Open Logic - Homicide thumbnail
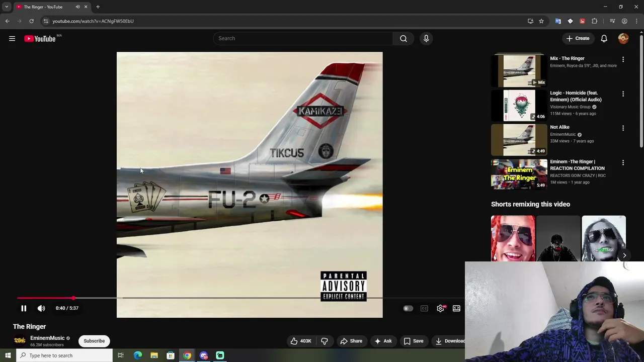644x362 pixels. [x=519, y=105]
